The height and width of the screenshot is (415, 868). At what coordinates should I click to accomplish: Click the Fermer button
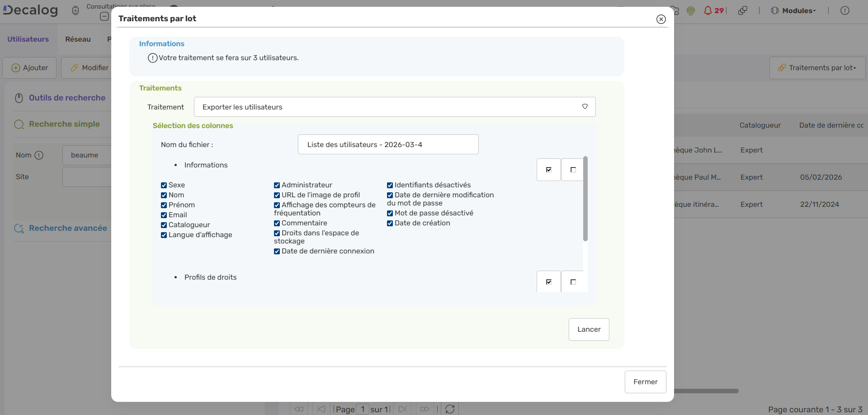(645, 382)
